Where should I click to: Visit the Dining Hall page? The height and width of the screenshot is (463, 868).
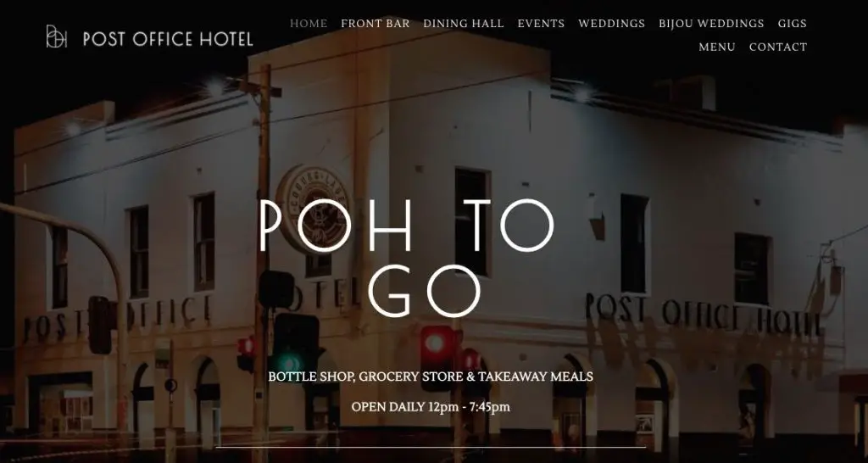click(x=464, y=23)
